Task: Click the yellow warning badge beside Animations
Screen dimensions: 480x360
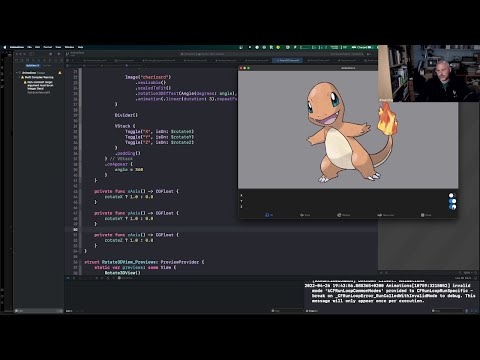Action: pyautogui.click(x=60, y=73)
